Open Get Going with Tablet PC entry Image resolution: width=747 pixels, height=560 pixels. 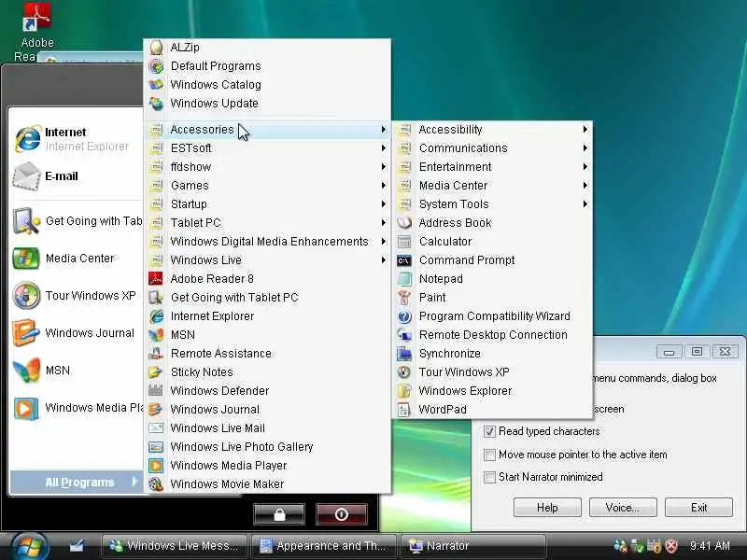click(267, 297)
